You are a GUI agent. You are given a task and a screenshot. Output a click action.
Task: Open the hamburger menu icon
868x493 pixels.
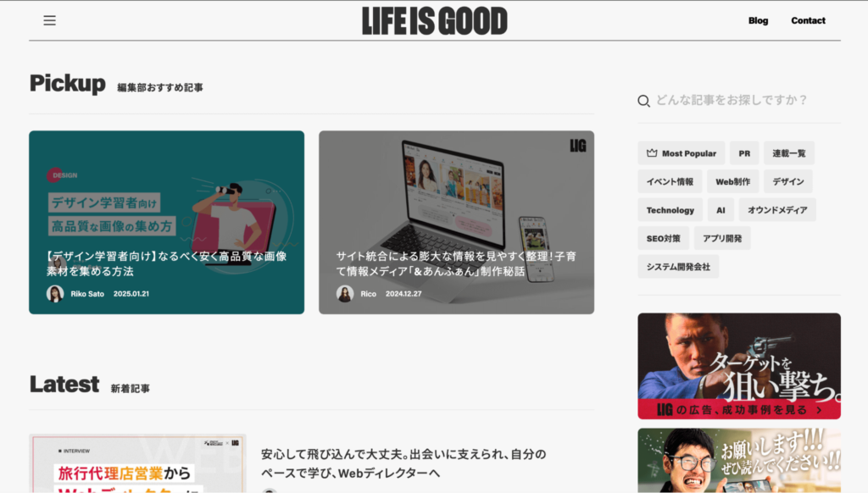click(x=50, y=20)
